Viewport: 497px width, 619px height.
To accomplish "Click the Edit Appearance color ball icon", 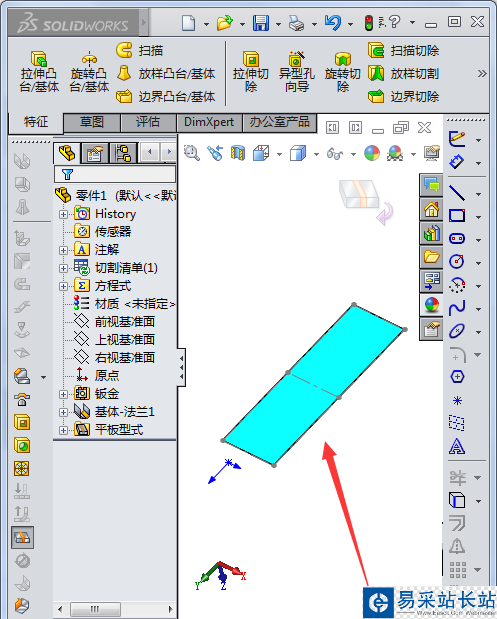I will tap(371, 153).
